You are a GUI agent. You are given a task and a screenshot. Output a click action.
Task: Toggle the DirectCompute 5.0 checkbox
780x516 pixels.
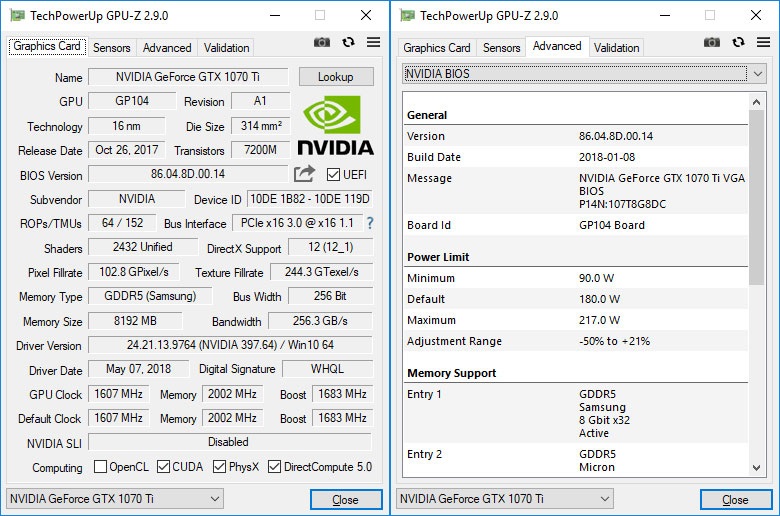click(274, 467)
